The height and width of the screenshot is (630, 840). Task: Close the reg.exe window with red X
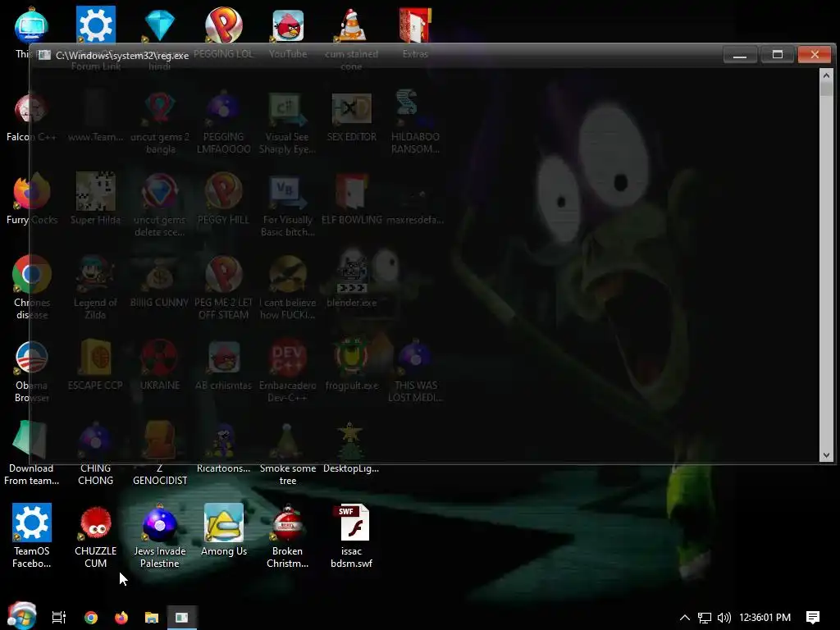pyautogui.click(x=815, y=55)
